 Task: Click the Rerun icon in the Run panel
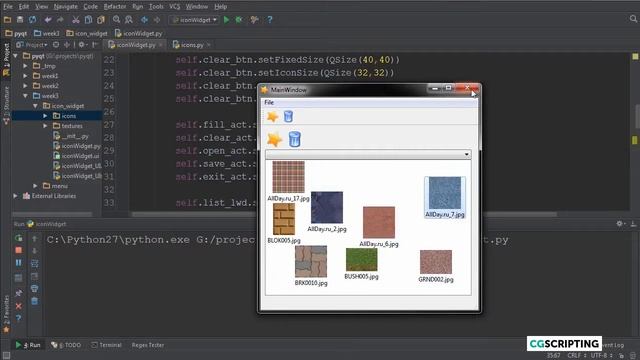pyautogui.click(x=19, y=238)
